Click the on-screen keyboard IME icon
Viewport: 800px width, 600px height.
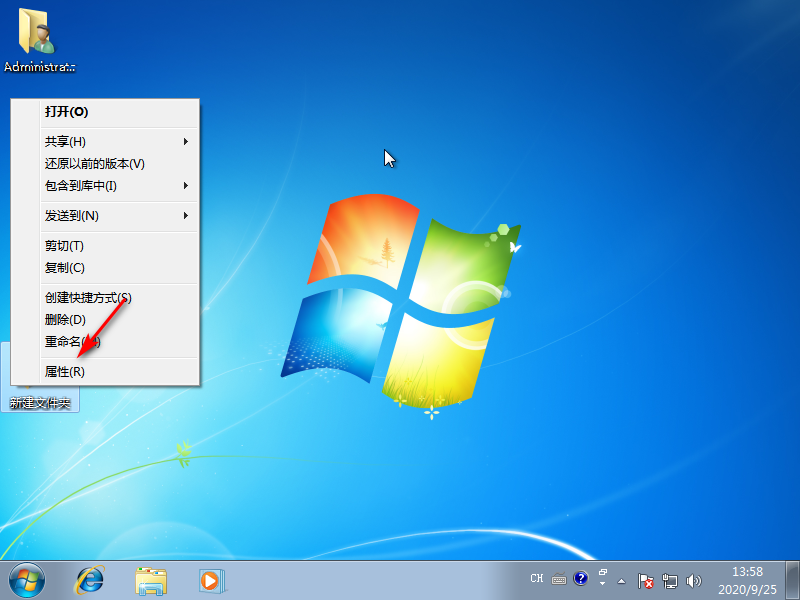tap(558, 579)
